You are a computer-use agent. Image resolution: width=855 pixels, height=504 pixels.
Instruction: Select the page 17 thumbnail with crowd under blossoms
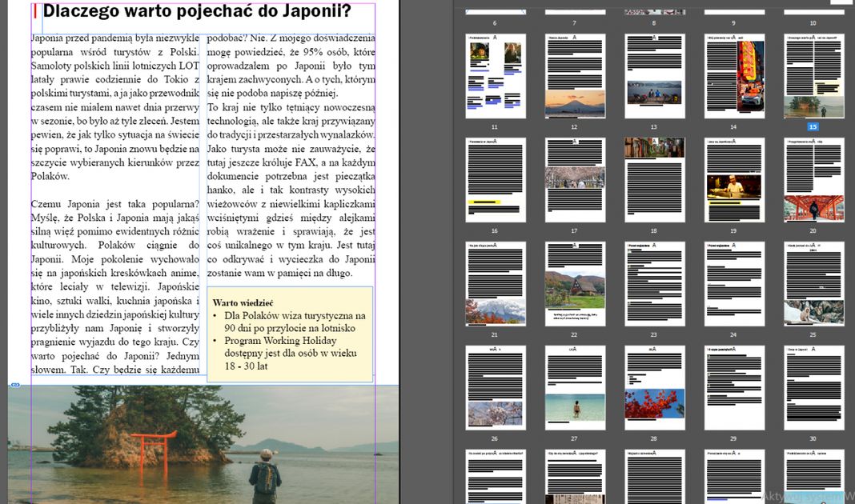(x=575, y=180)
